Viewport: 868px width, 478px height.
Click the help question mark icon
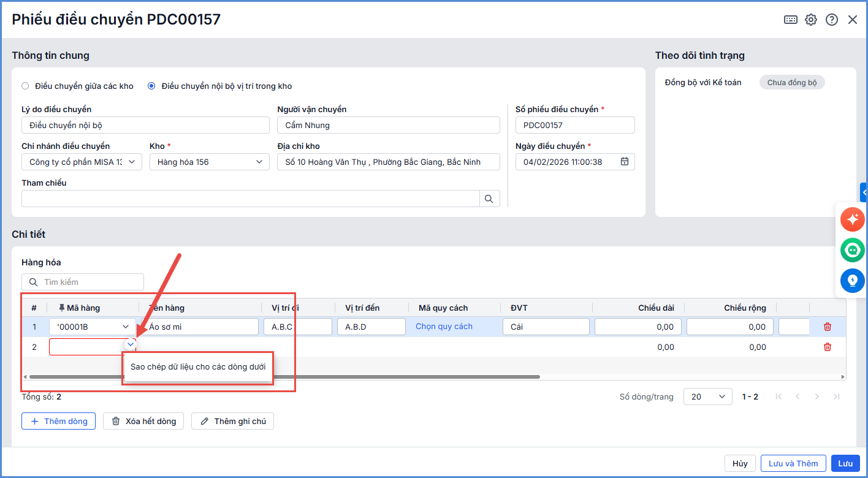(x=832, y=20)
